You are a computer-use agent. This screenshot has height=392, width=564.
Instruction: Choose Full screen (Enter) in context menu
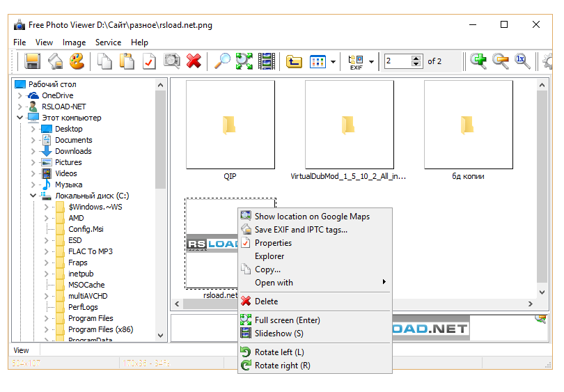click(x=315, y=320)
